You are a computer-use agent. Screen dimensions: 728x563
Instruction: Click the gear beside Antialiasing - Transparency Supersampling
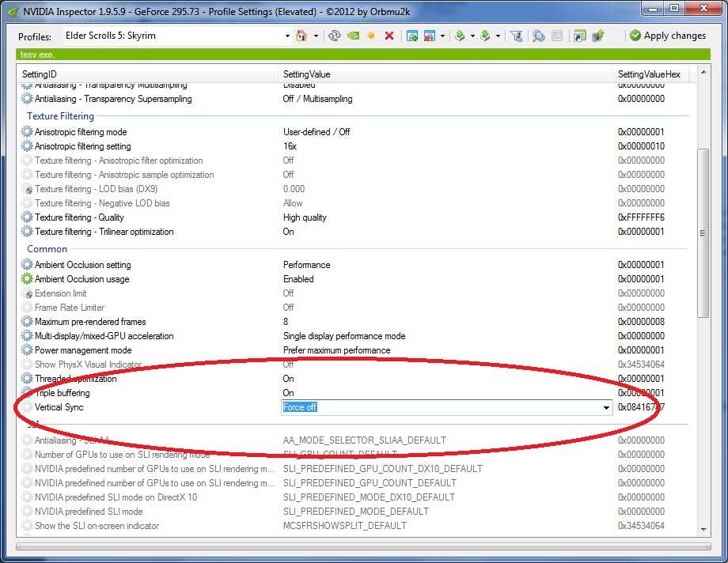pos(27,99)
